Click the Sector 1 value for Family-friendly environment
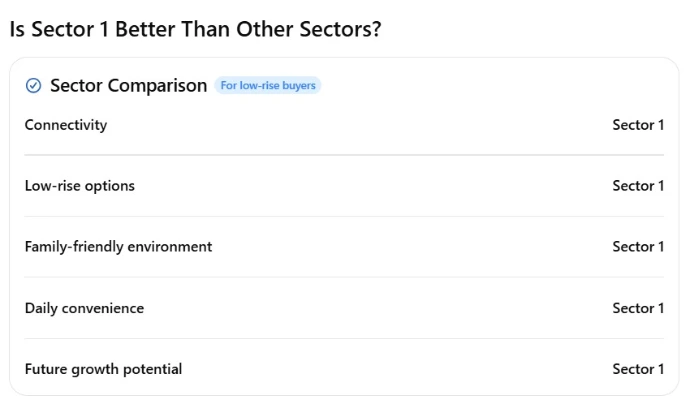The height and width of the screenshot is (417, 690). (638, 246)
